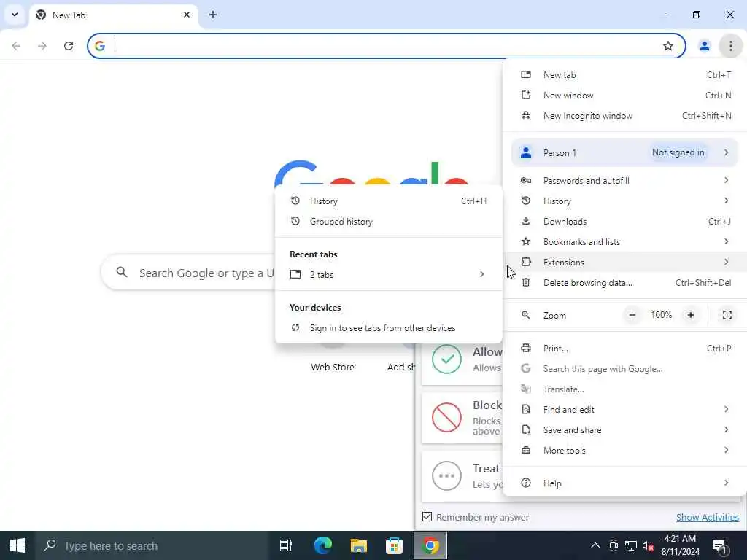Expand the Extensions submenu chevron
The width and height of the screenshot is (747, 560).
point(726,262)
